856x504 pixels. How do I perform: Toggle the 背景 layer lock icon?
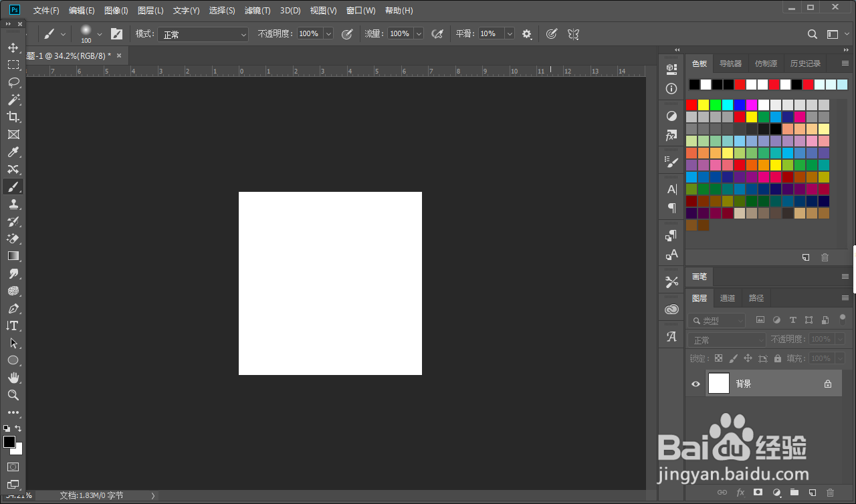[828, 384]
